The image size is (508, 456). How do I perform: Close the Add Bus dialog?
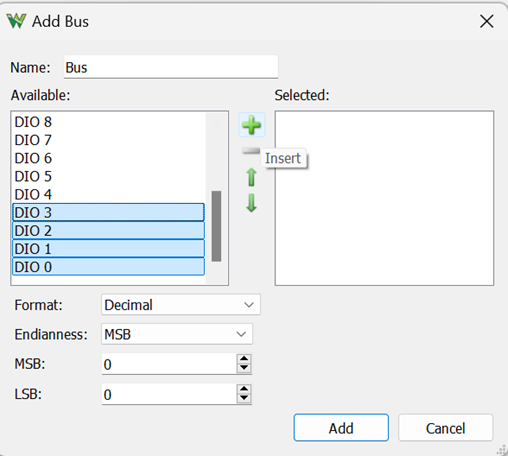[487, 21]
